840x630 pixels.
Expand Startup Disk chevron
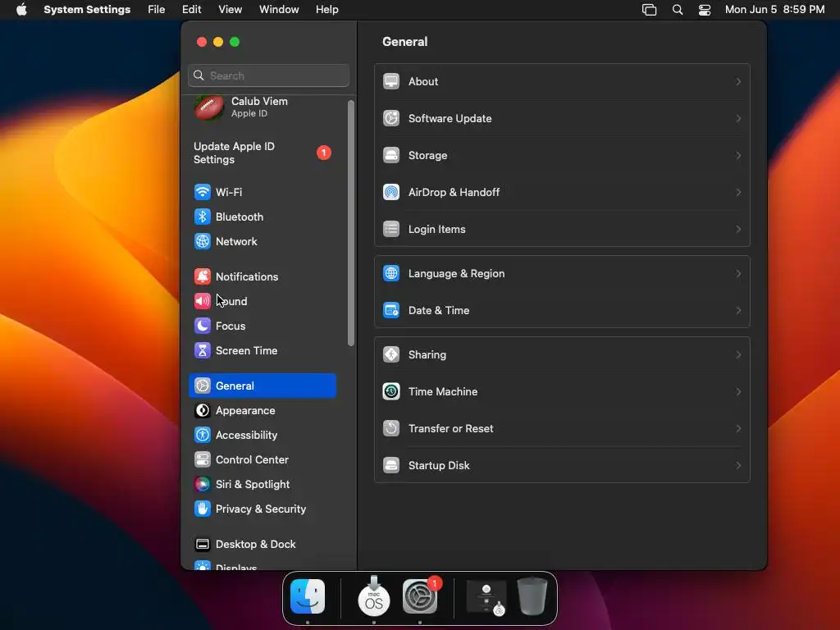tap(738, 465)
